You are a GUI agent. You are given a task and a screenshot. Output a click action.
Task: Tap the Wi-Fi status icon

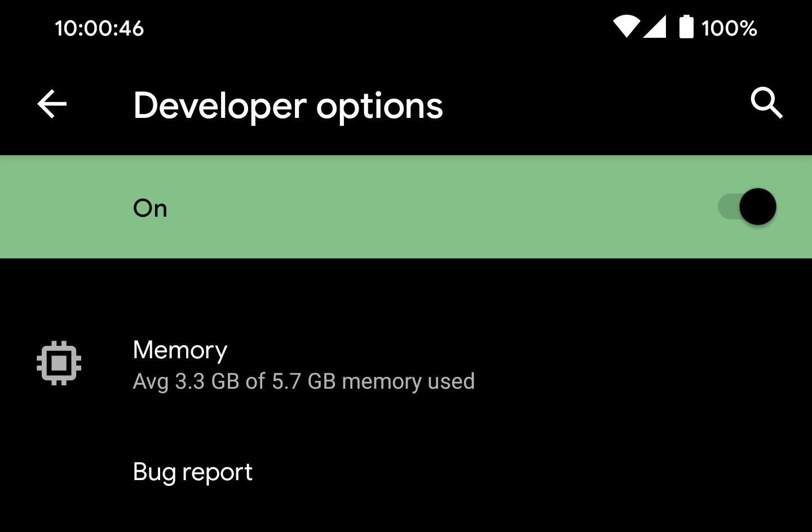point(626,27)
